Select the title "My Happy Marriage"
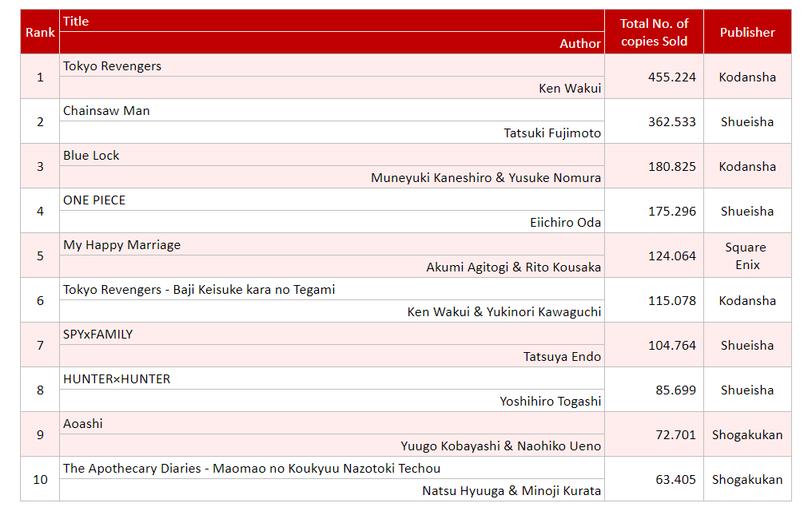Screen dimensions: 812x515 (121, 245)
